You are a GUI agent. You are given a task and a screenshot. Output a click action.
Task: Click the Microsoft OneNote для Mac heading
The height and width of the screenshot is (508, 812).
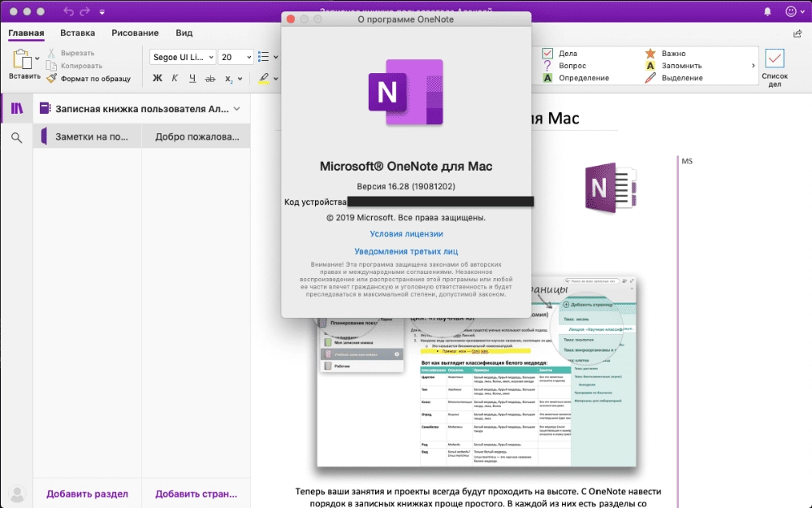pyautogui.click(x=406, y=167)
